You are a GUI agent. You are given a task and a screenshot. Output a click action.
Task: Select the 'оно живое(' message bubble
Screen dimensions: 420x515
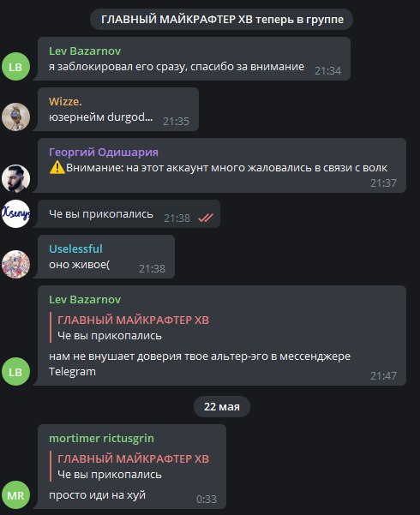[106, 257]
